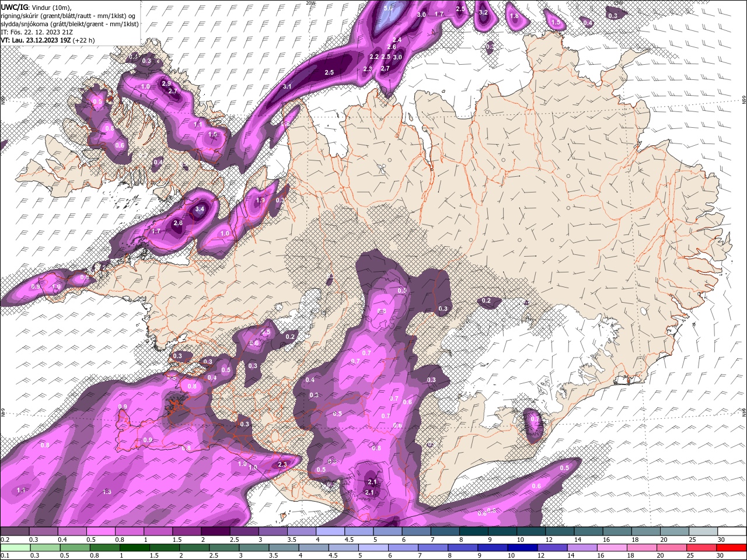
Task: Pick the pale green first swatch of rain scale
Action: [x=15, y=548]
